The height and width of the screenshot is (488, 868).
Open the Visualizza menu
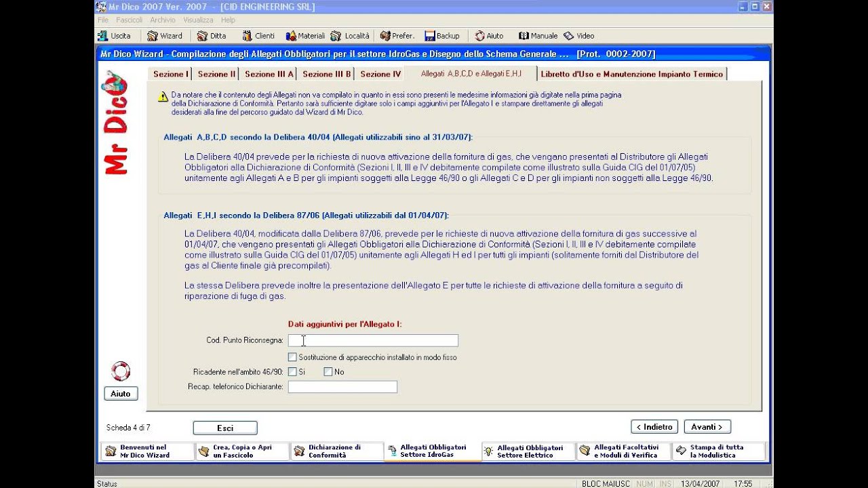(x=198, y=20)
